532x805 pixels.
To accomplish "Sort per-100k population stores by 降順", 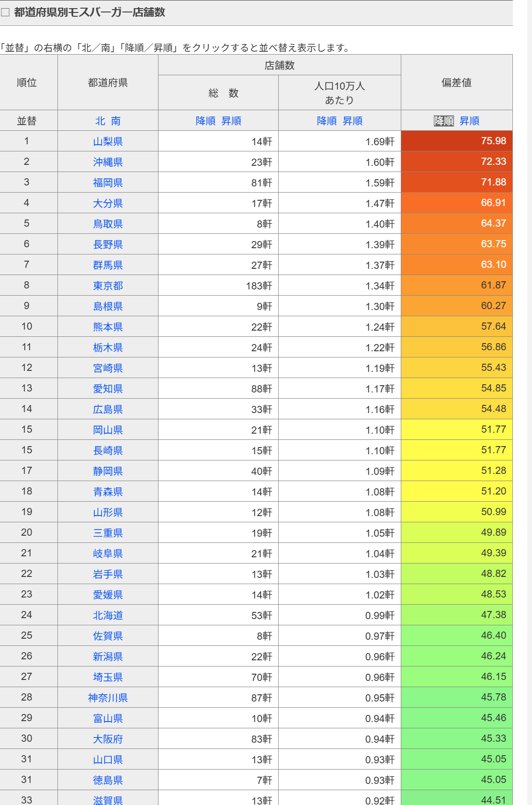I will 327,121.
